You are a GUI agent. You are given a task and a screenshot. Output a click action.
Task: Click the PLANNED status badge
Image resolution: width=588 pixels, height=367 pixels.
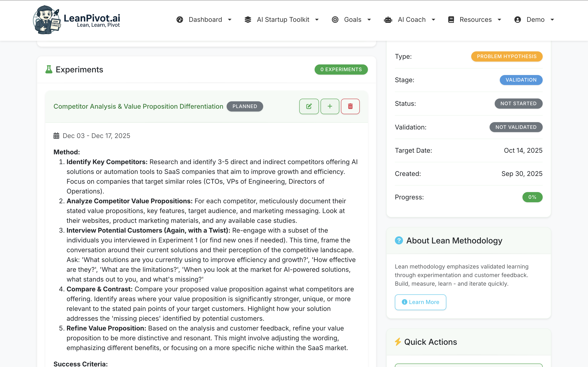[245, 106]
